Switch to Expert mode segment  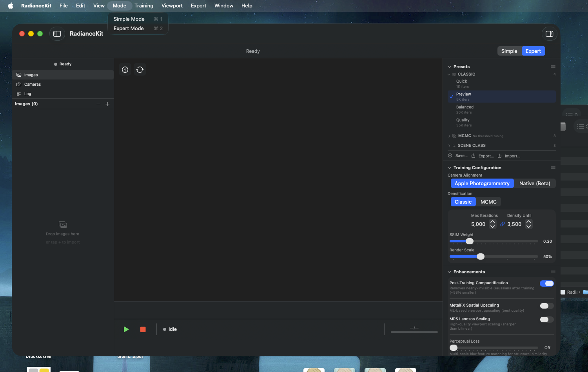click(533, 51)
